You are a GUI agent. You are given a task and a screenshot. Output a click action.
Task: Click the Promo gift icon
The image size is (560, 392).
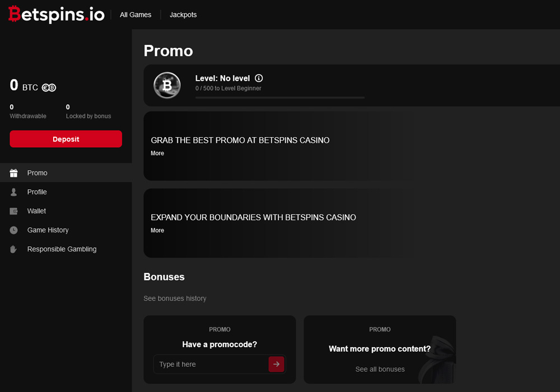tap(13, 173)
